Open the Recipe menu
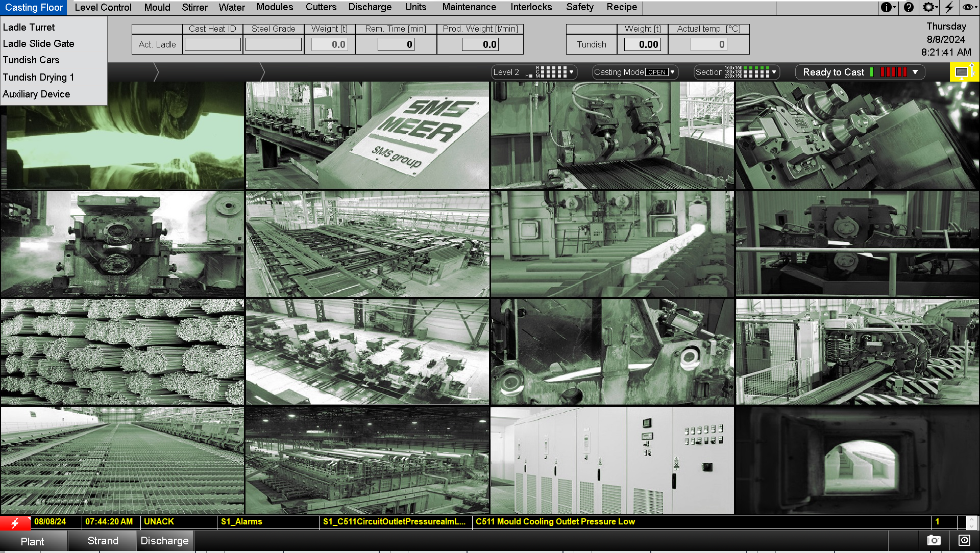The width and height of the screenshot is (980, 553). tap(622, 7)
